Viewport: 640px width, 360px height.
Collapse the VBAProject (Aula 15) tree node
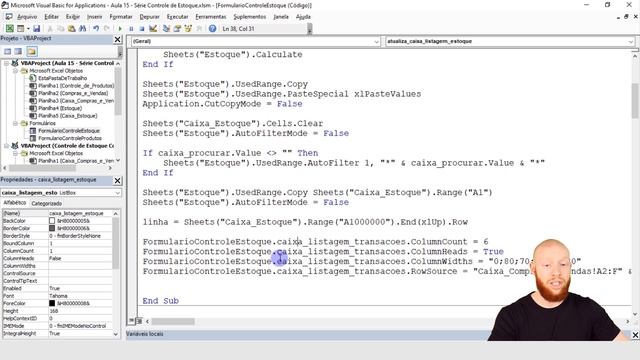tap(7, 63)
